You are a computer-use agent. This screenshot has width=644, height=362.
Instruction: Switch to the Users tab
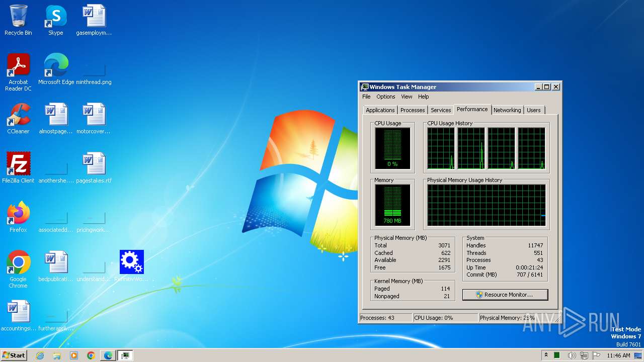point(534,110)
